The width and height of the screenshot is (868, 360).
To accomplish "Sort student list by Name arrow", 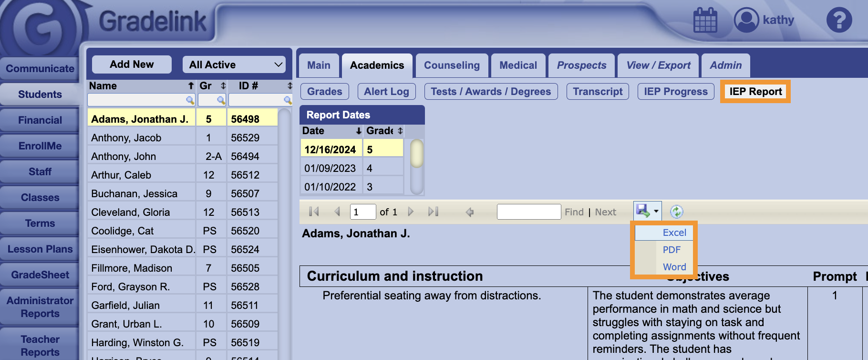I will 191,86.
